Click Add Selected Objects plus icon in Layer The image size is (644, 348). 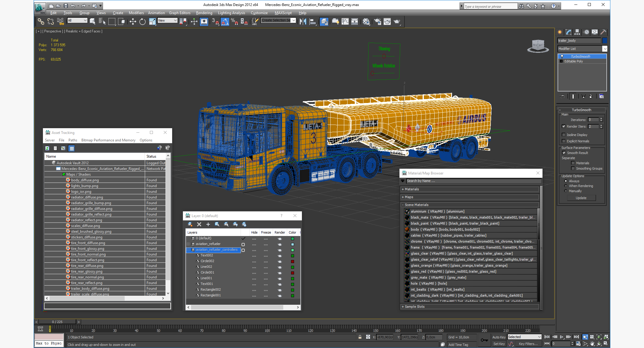point(208,224)
